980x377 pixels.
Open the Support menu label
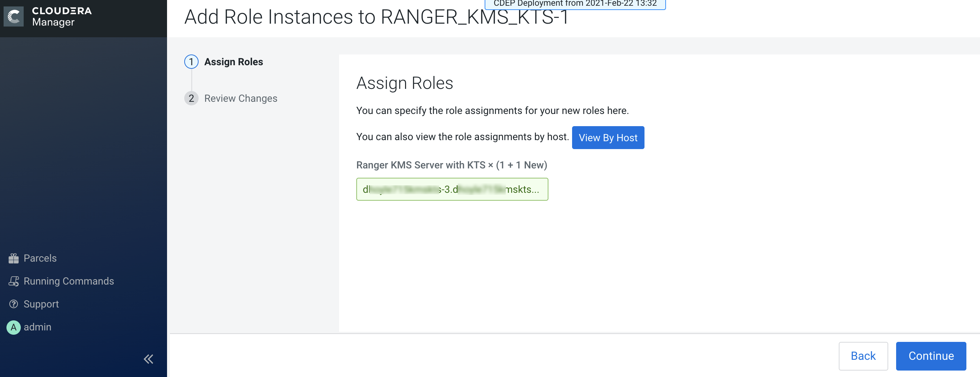[41, 304]
